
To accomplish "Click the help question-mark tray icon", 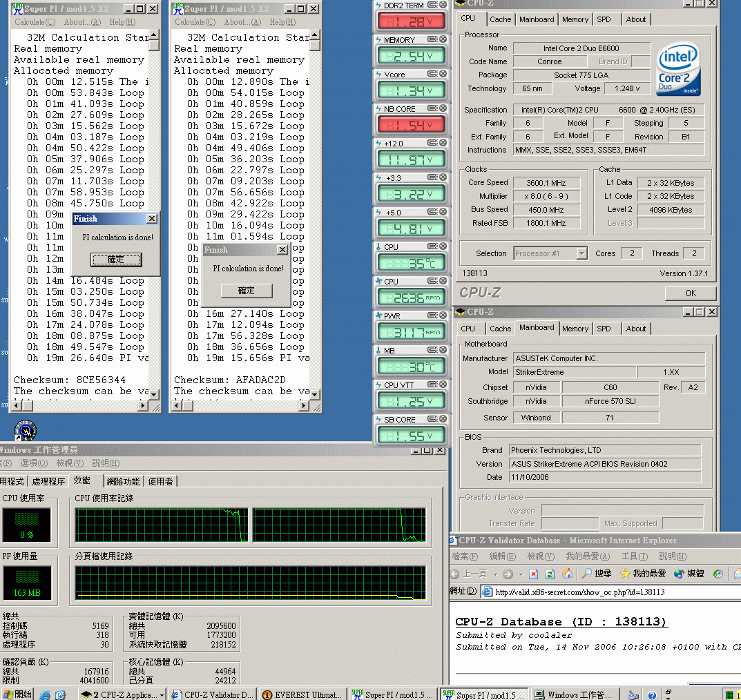I will click(x=652, y=694).
